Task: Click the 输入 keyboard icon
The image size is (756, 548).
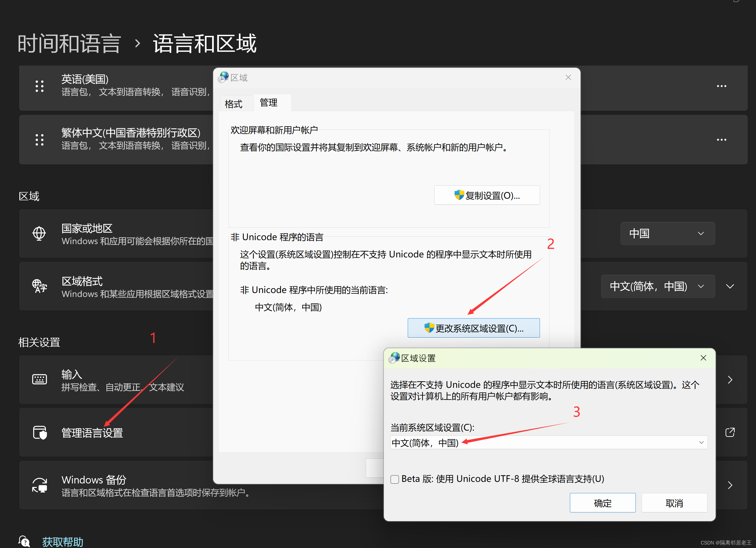Action: tap(39, 380)
